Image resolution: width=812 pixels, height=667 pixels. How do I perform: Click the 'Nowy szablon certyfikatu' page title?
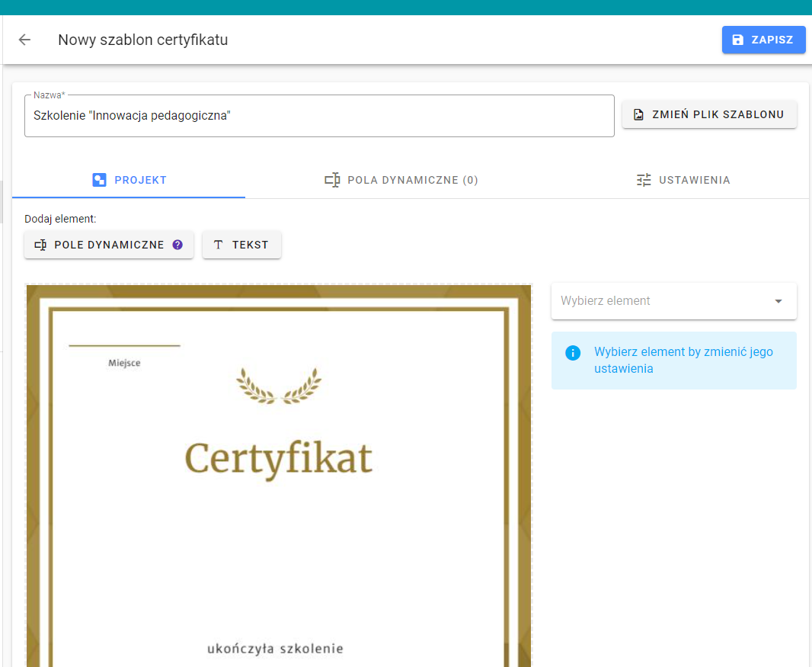pyautogui.click(x=143, y=40)
